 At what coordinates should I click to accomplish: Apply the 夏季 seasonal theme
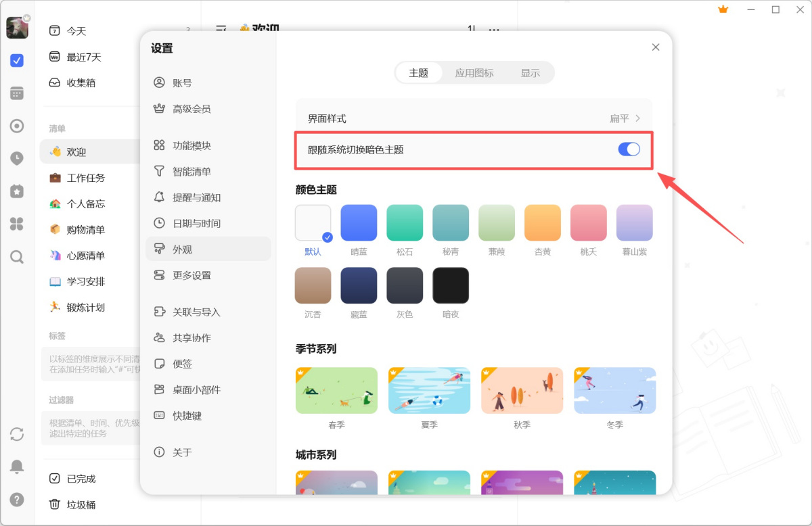click(428, 390)
